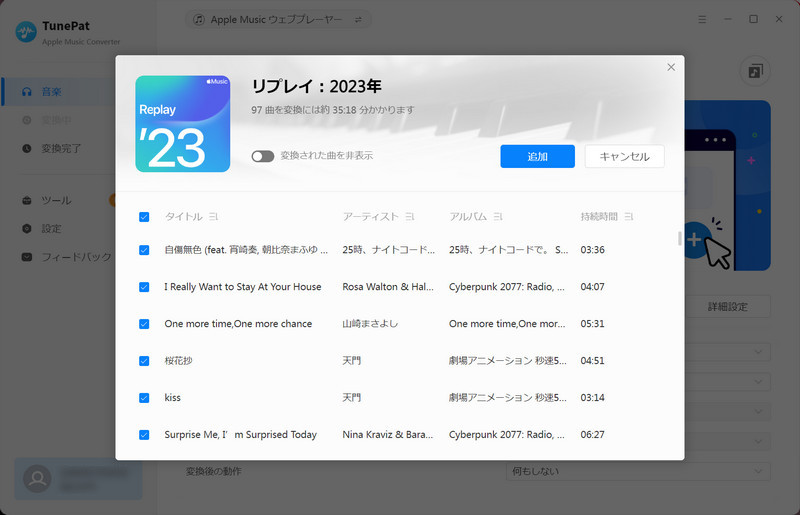Viewport: 800px width, 515px height.
Task: Uncheck One more time,One more chance checkbox
Action: (144, 324)
